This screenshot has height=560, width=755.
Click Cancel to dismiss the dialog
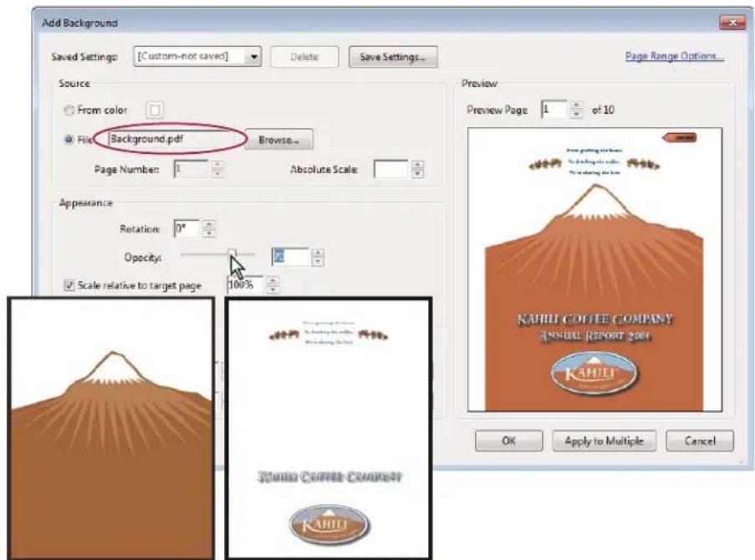click(700, 440)
